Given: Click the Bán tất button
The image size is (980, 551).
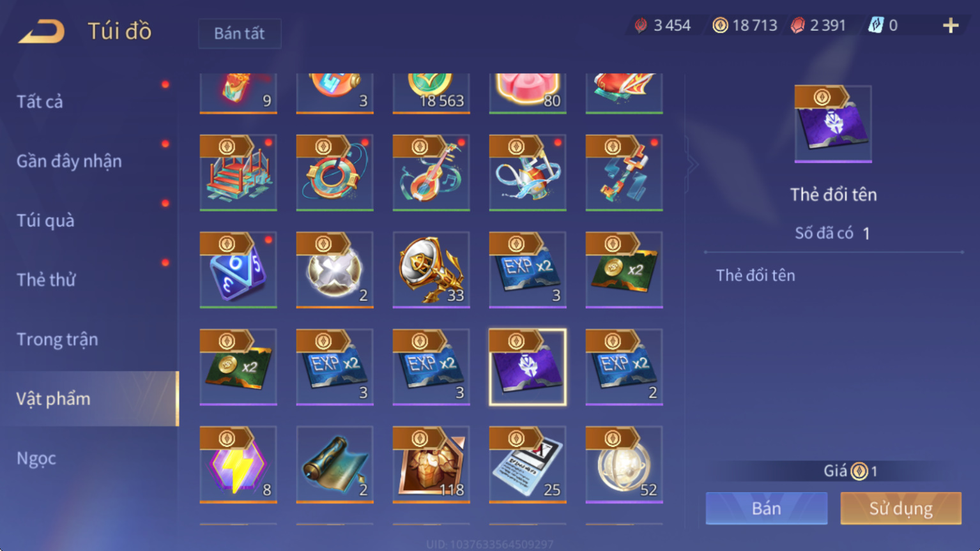Looking at the screenshot, I should coord(240,33).
